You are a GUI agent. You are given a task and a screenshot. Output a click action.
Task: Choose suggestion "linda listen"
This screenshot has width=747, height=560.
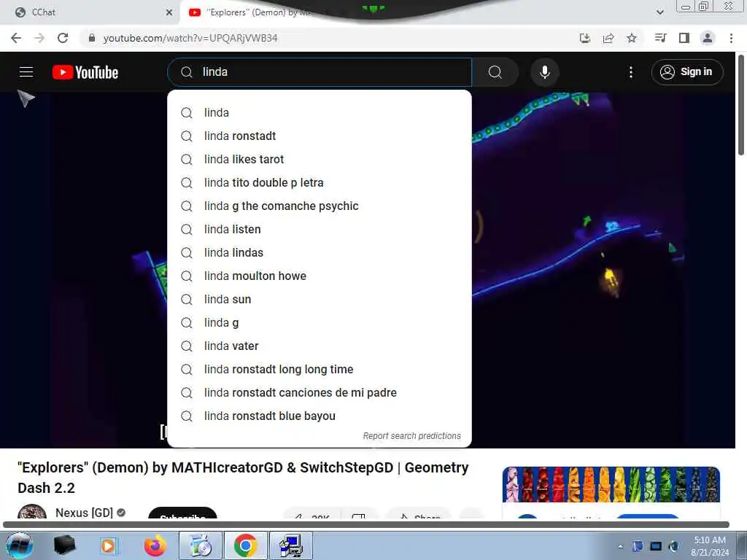[320, 229]
